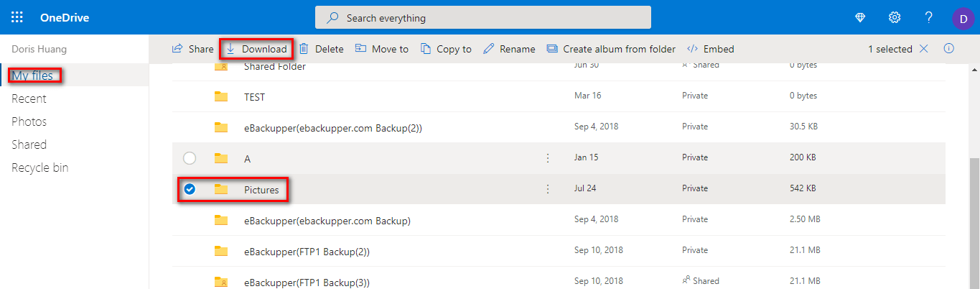Open the Recycle bin sidebar item
Screen dimensions: 980x289
[x=40, y=168]
